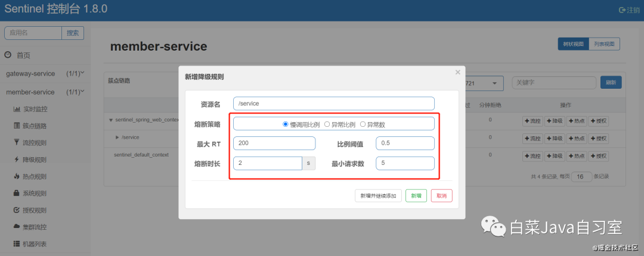The height and width of the screenshot is (256, 644).
Task: Close the 新增降级规则 dialog with X
Action: coord(457,73)
